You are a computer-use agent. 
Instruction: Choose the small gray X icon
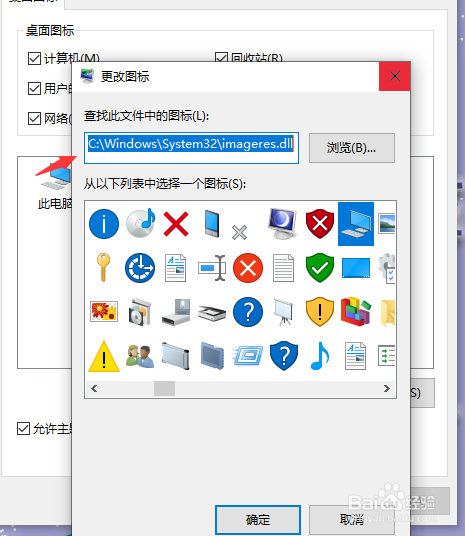point(239,232)
